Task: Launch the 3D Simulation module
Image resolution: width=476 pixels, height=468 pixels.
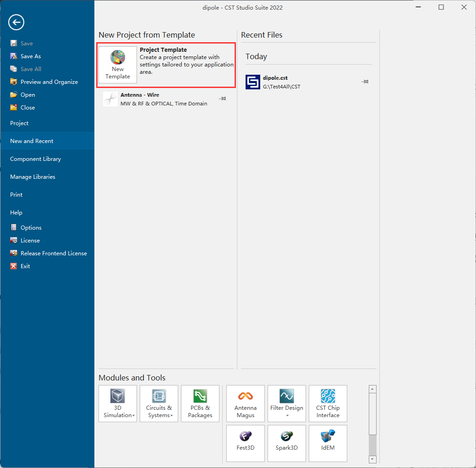Action: pos(118,404)
